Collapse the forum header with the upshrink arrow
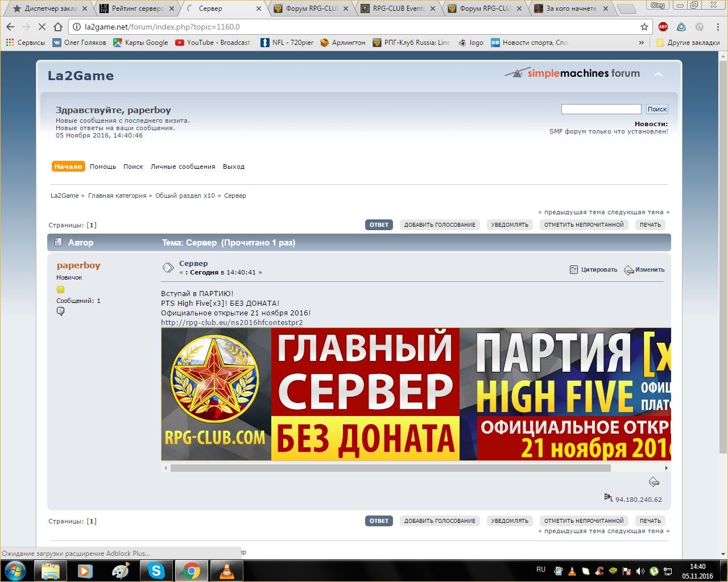Image resolution: width=728 pixels, height=582 pixels. coord(658,74)
